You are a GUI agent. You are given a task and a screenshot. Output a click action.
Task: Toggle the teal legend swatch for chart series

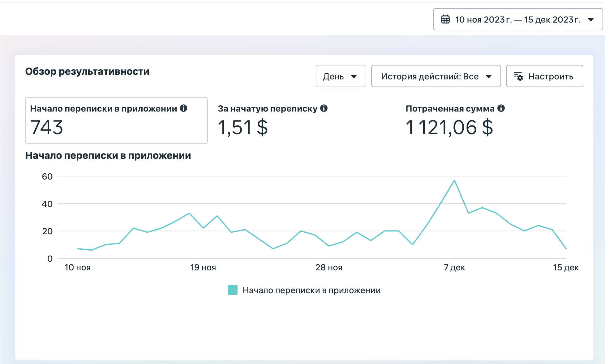coord(233,290)
